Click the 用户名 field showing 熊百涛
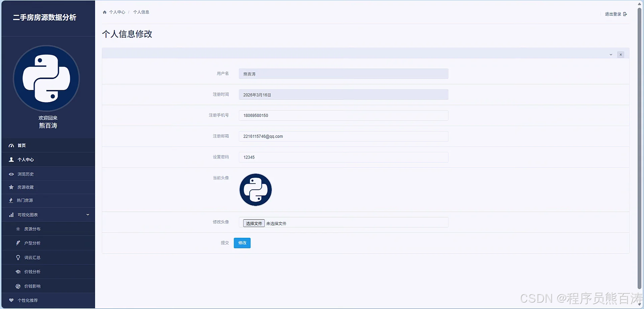The width and height of the screenshot is (644, 309). (x=343, y=74)
